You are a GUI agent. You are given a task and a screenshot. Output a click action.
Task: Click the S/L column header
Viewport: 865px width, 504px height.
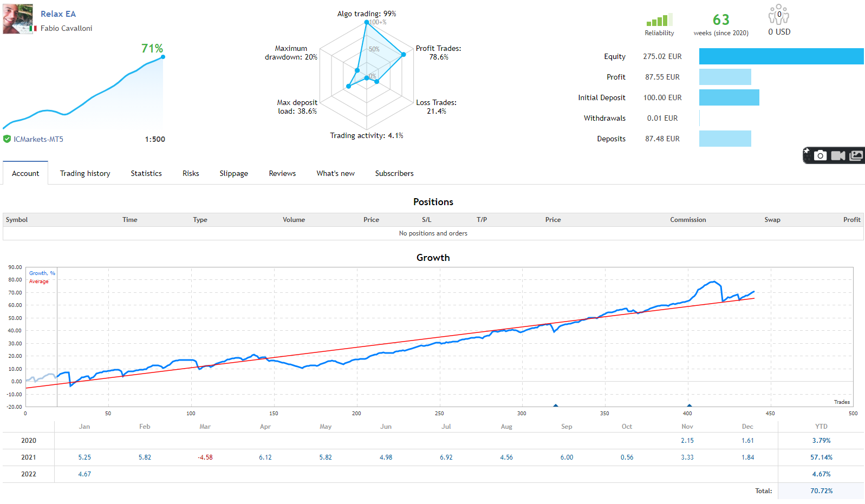point(427,220)
